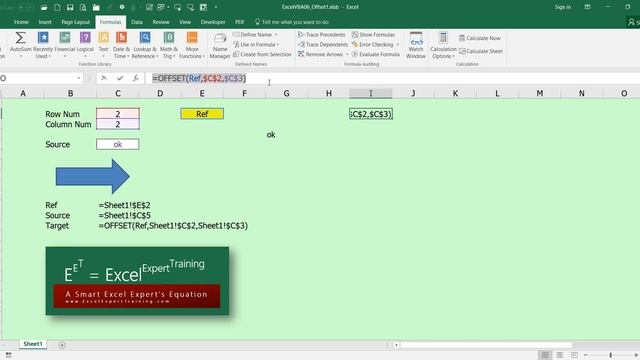The width and height of the screenshot is (640, 360).
Task: Click Calculate Sheet
Action: [480, 51]
